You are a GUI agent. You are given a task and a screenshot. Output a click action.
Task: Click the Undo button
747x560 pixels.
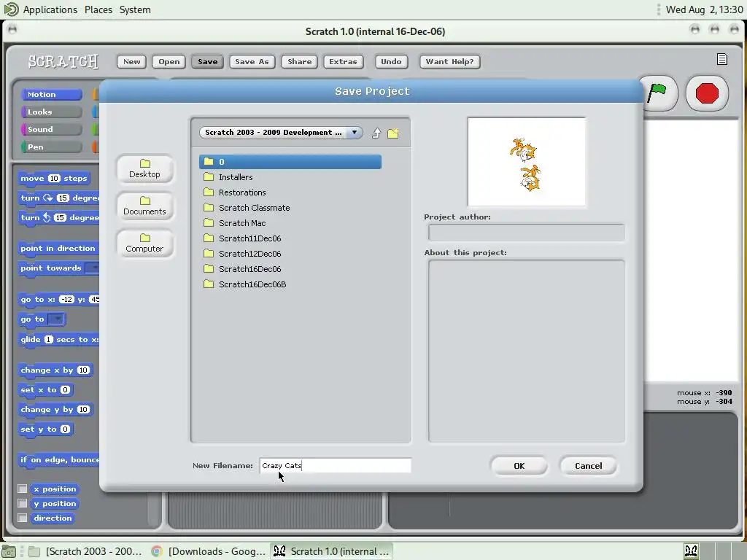point(391,61)
